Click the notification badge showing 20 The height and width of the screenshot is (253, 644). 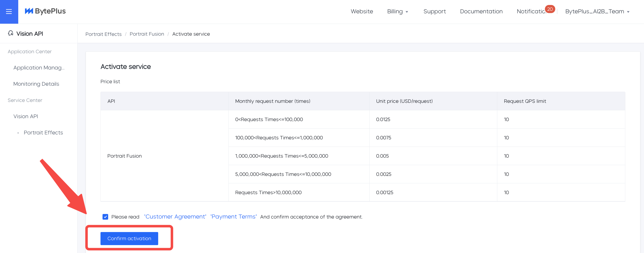click(x=550, y=9)
